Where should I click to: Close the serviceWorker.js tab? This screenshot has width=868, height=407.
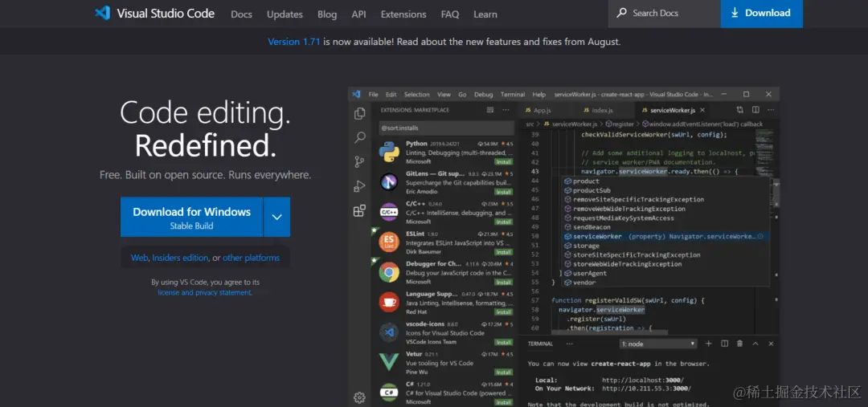702,110
